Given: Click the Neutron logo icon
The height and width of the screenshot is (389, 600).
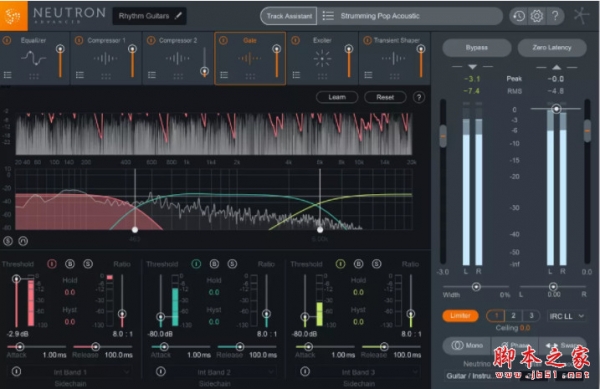Looking at the screenshot, I should point(13,16).
